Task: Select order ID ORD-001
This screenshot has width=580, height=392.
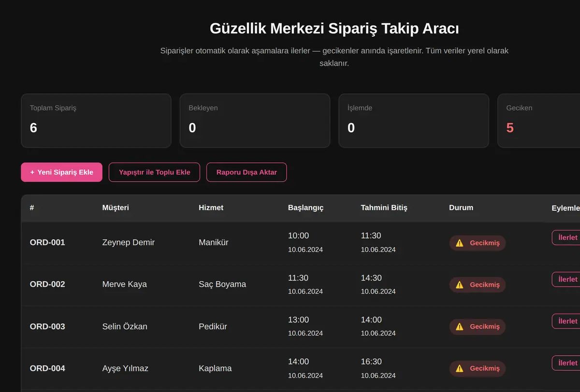Action: [47, 242]
